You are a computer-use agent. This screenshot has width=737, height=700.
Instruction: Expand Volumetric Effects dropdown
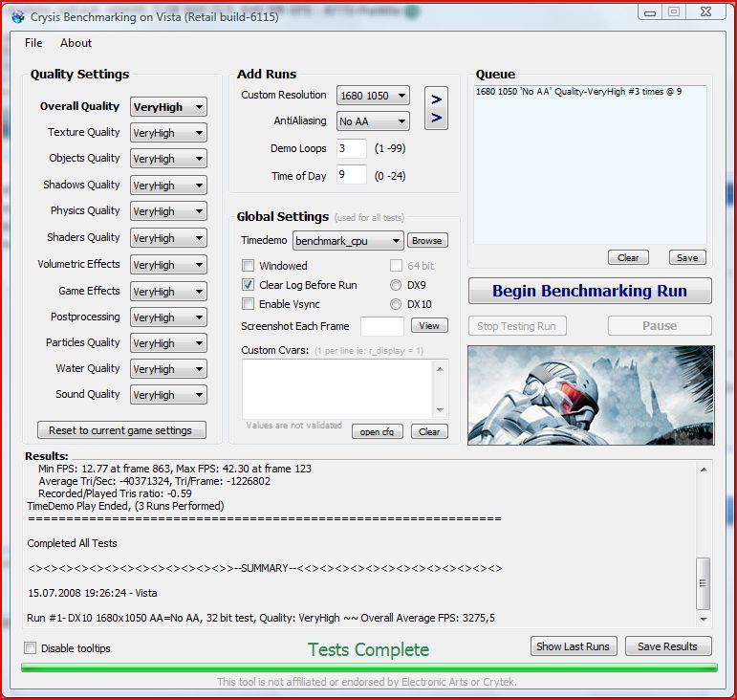[x=168, y=265]
